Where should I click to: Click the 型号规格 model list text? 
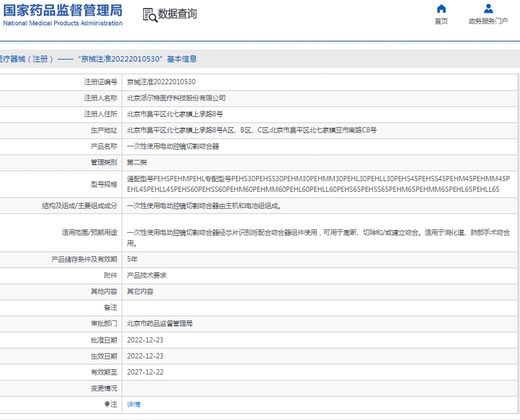tap(318, 184)
